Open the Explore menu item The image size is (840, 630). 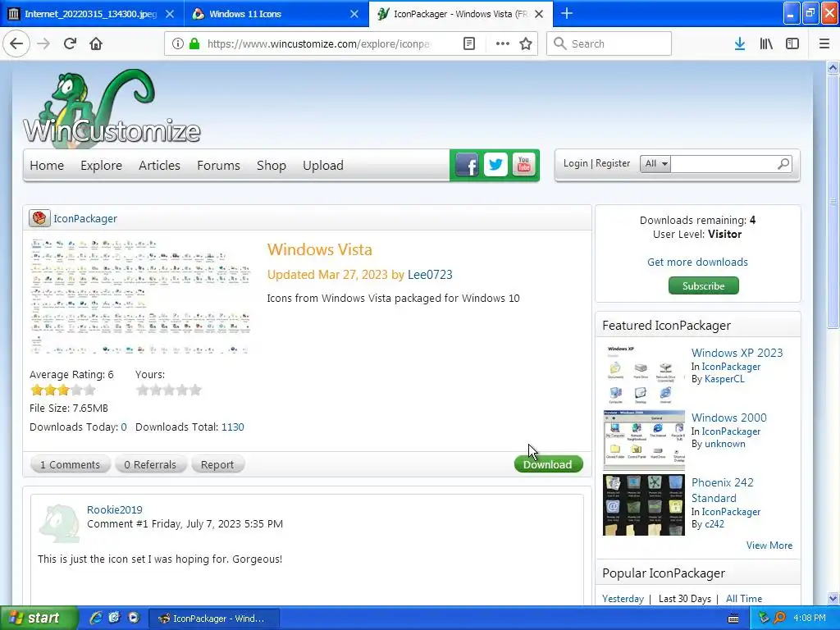click(x=101, y=166)
